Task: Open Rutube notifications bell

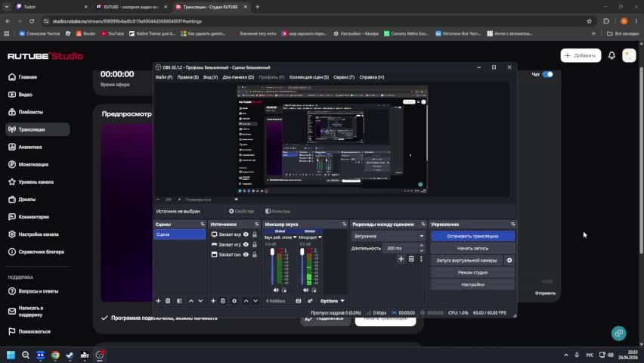Action: tap(611, 55)
